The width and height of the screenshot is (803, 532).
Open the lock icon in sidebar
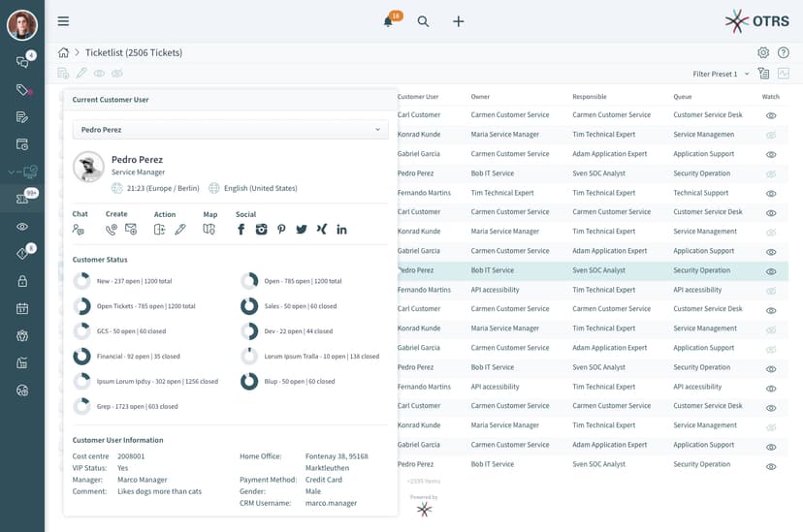click(22, 281)
